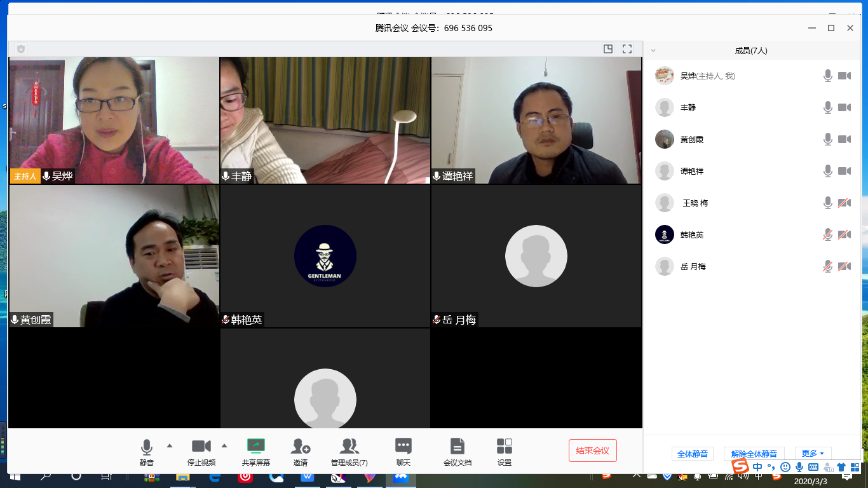The image size is (868, 488).
Task: Open the 邀请 invite icon
Action: pyautogui.click(x=301, y=447)
